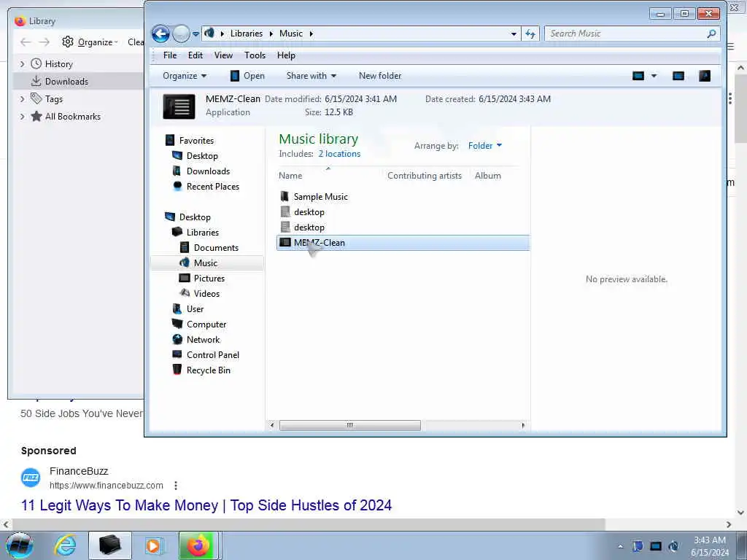This screenshot has height=560, width=747.
Task: Click the Open toolbar button
Action: (x=247, y=76)
